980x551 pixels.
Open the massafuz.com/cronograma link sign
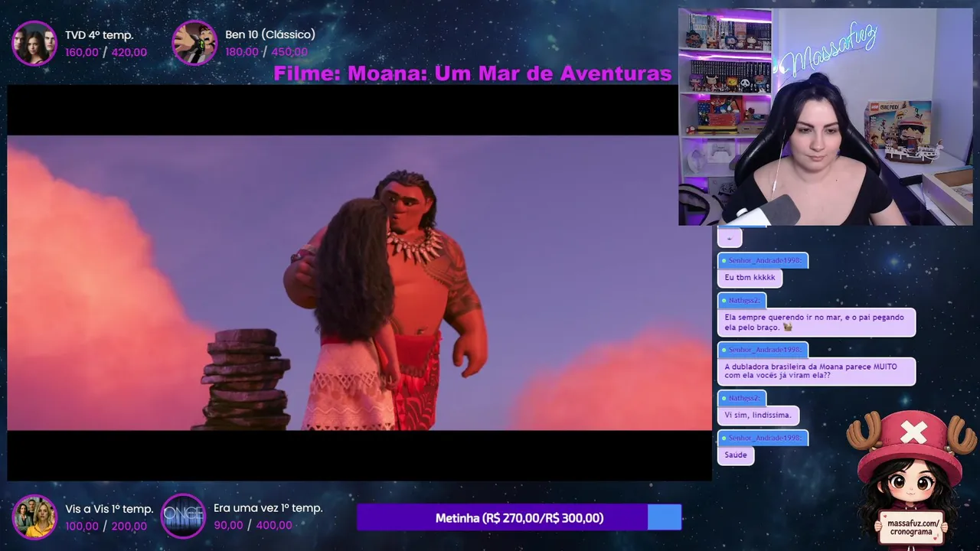click(x=910, y=527)
